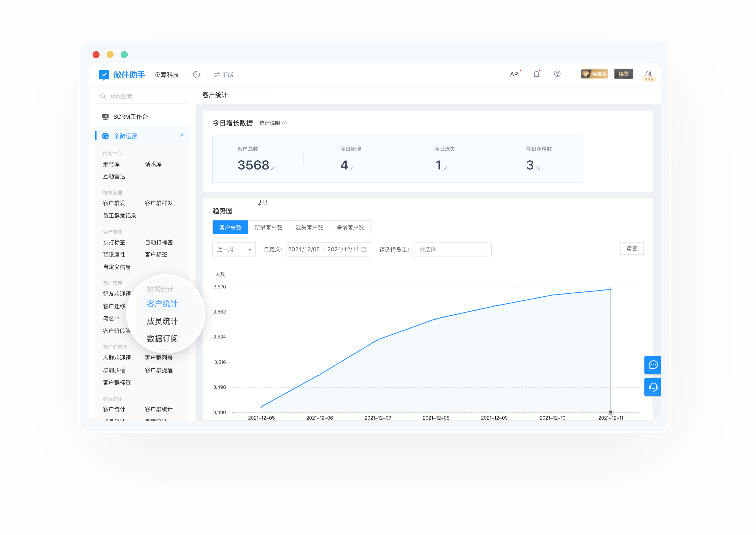
Task: Open 自定义信息 menu item
Action: click(117, 267)
